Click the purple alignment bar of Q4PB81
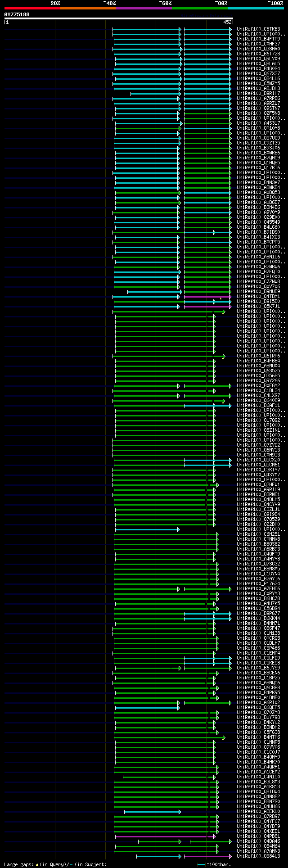 click(x=165, y=836)
